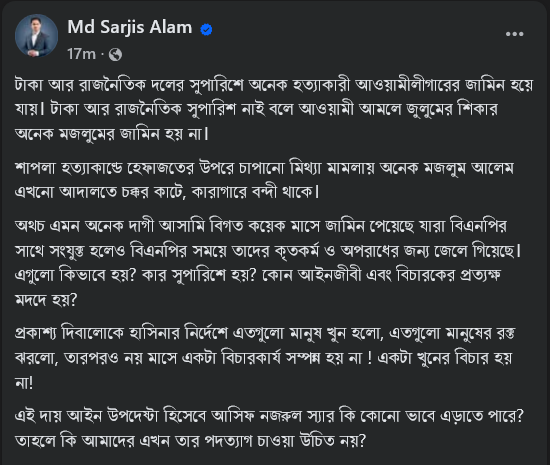Open the Md Sarjis Alam profile name link
Screen dimensions: 550x465
pyautogui.click(x=130, y=27)
